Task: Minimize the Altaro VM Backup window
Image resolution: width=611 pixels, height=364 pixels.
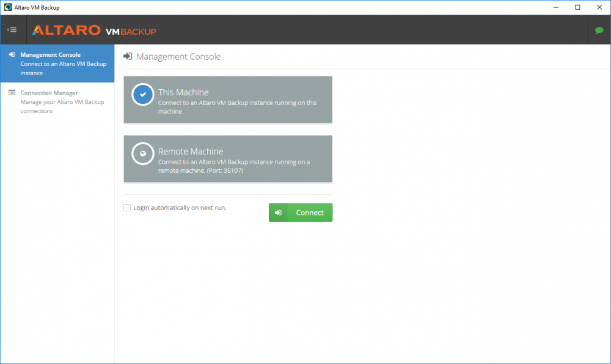Action: click(x=556, y=7)
